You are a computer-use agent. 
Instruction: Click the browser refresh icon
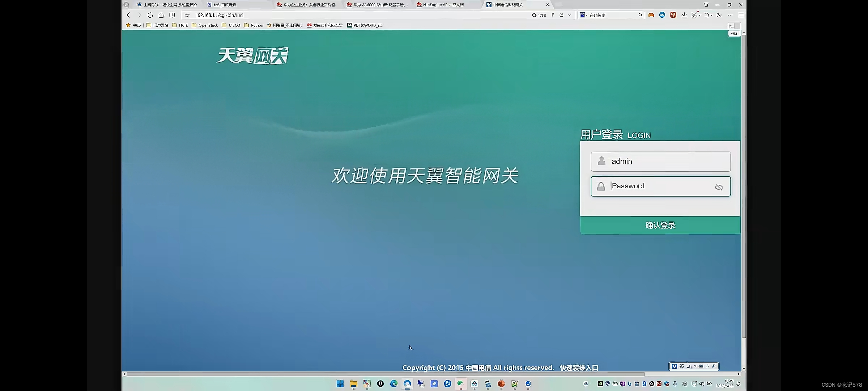point(150,15)
